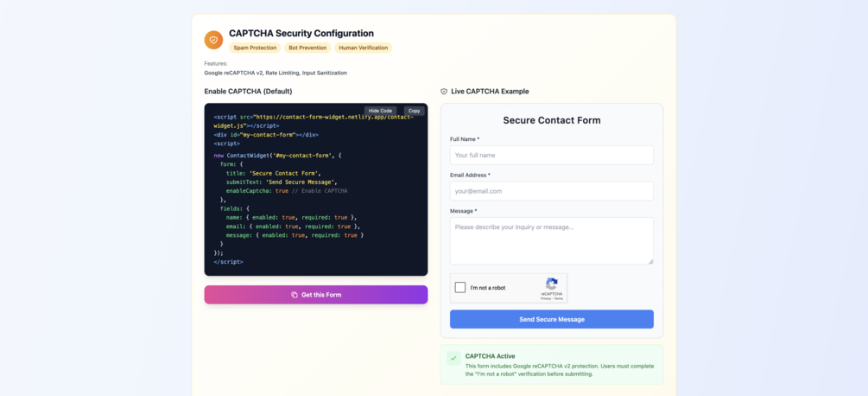Open the reCAPTCHA Terms link
The height and width of the screenshot is (396, 868).
click(x=558, y=298)
